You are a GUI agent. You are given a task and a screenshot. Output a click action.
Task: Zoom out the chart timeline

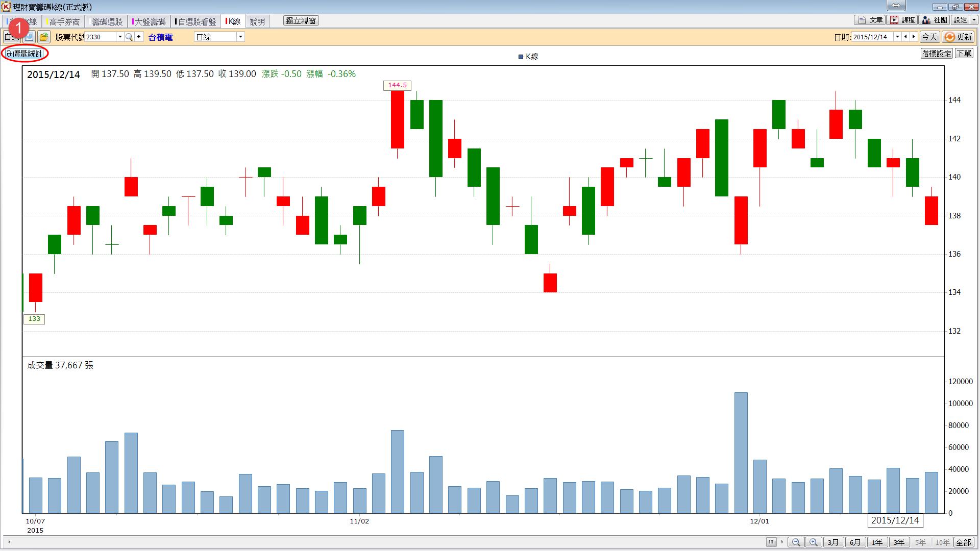pyautogui.click(x=796, y=542)
